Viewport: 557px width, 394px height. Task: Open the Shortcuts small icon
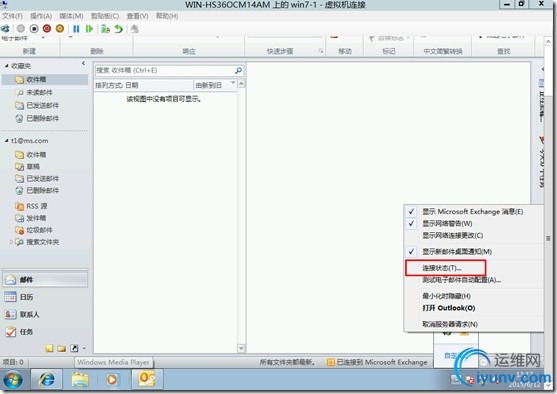tap(74, 348)
